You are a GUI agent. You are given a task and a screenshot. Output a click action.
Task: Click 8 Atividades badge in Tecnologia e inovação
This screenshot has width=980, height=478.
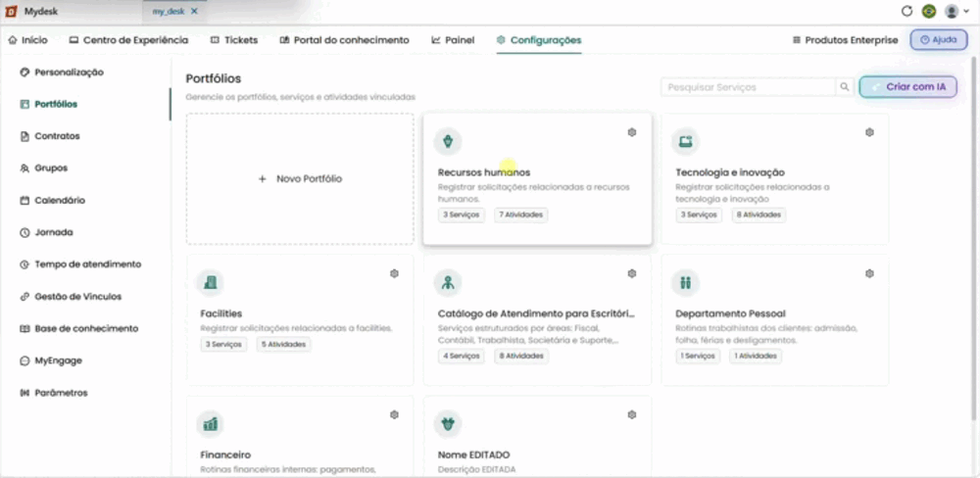(x=759, y=215)
